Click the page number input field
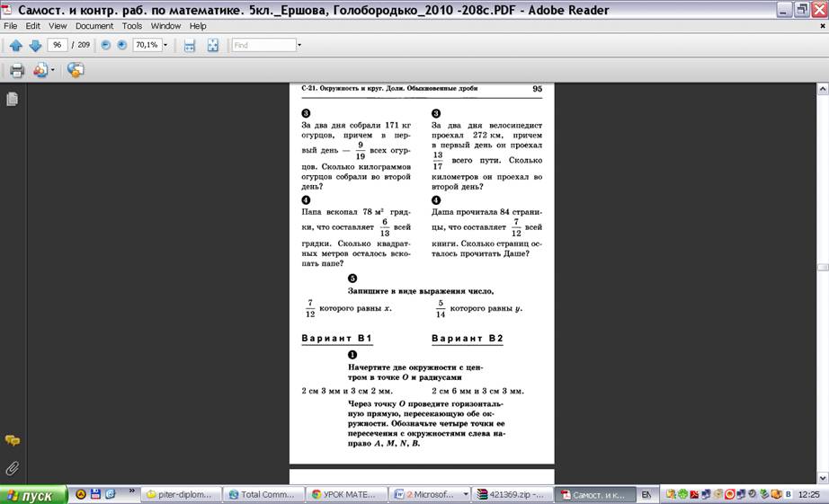829x504 pixels. click(58, 45)
